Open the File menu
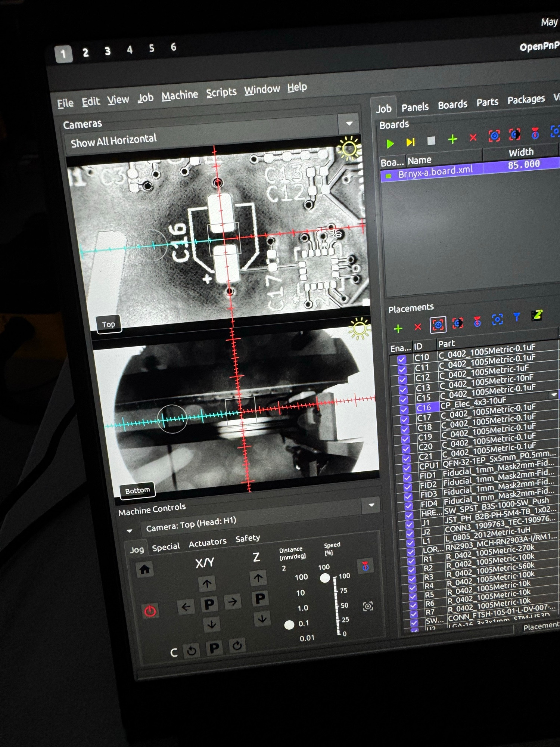The width and height of the screenshot is (560, 747). tap(65, 103)
